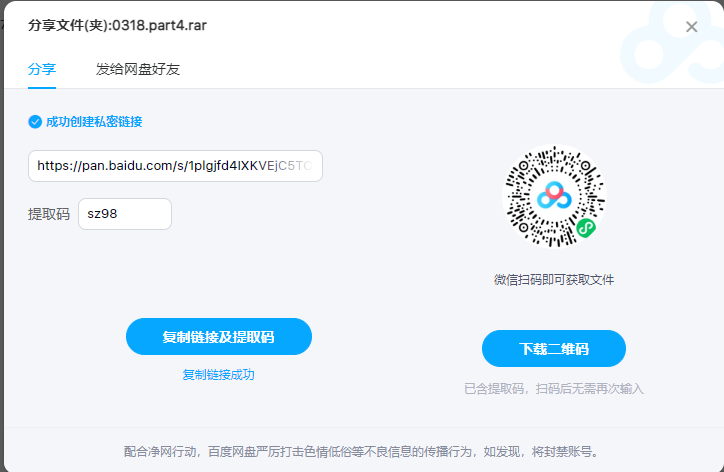The image size is (724, 472).
Task: Click the 下载二维码 button
Action: 554,349
